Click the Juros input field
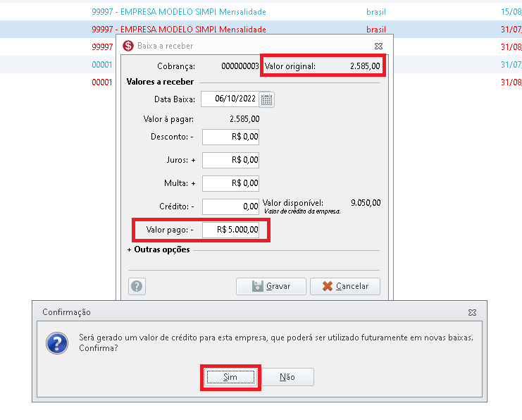This screenshot has height=420, width=522. 230,160
